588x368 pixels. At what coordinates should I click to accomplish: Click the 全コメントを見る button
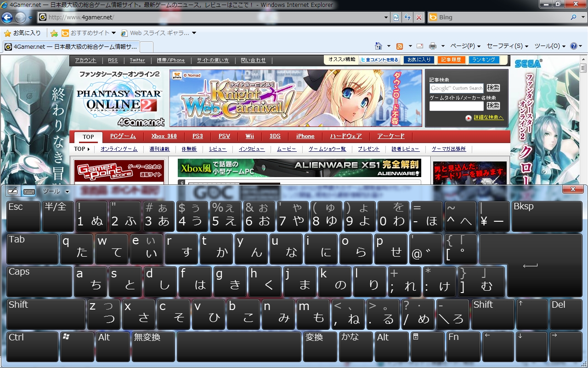[x=380, y=60]
